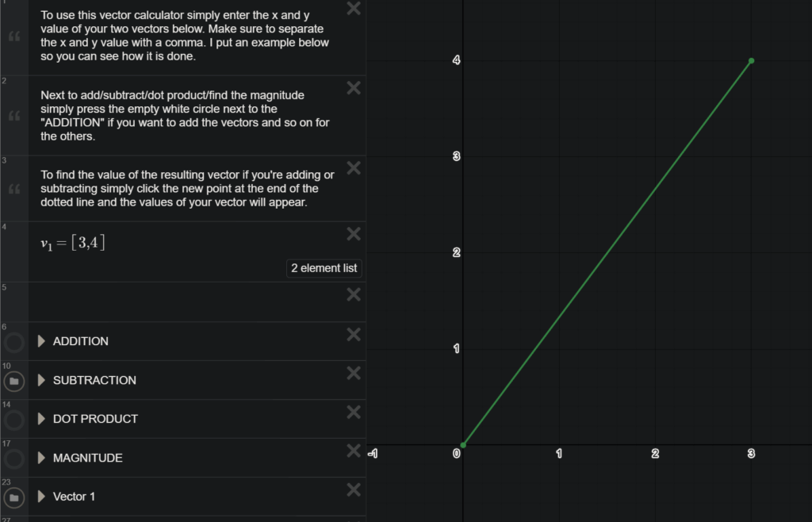Delete the ADDITION folder

[354, 334]
